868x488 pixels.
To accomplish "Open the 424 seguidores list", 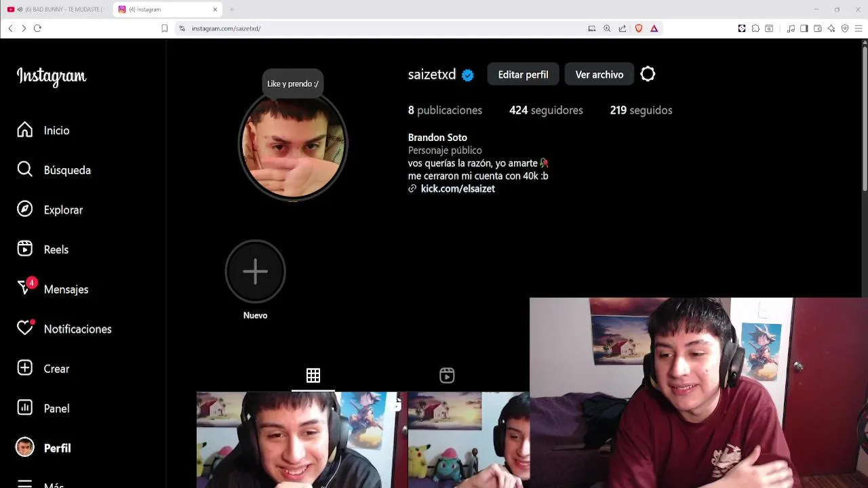I will (546, 110).
